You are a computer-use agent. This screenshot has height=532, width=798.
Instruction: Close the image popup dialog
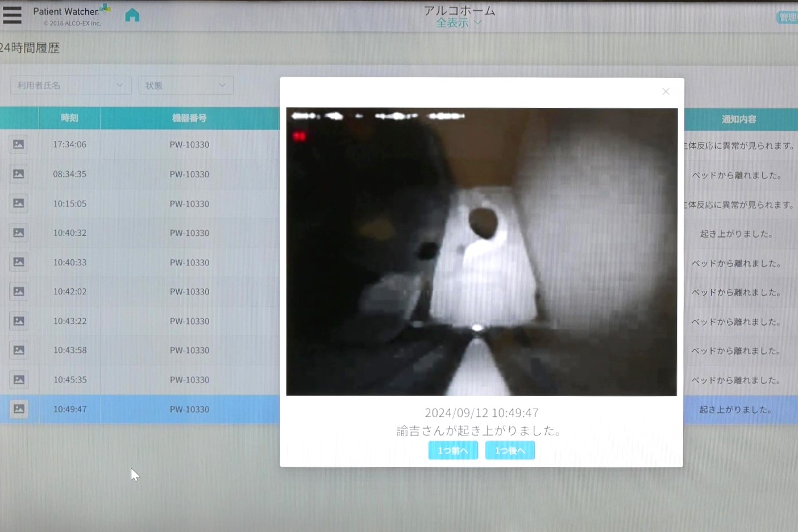pyautogui.click(x=666, y=92)
